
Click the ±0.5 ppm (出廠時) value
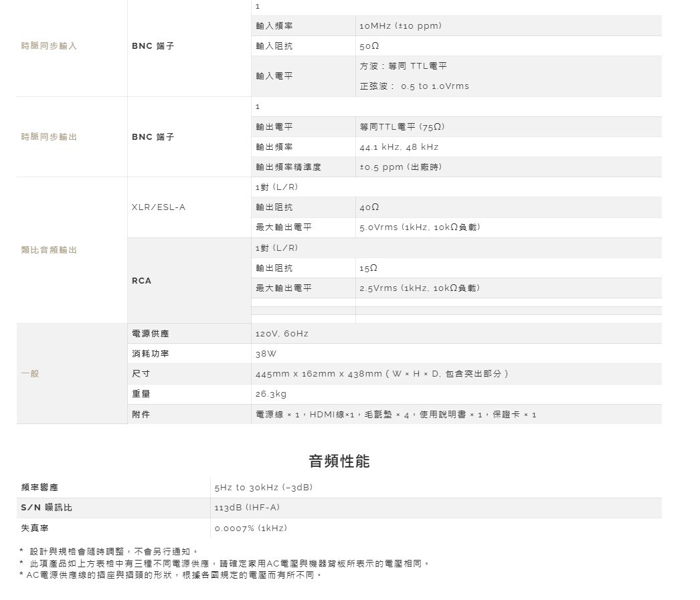point(400,167)
